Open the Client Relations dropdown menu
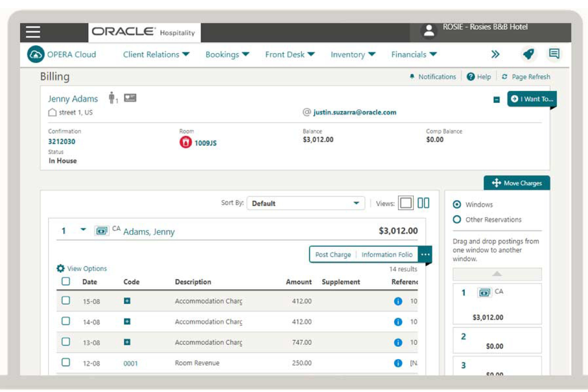This screenshot has width=588, height=392. click(156, 54)
